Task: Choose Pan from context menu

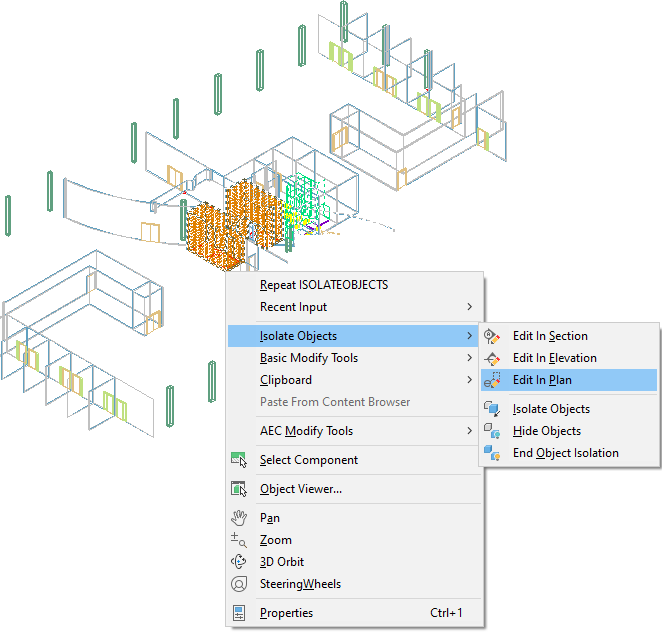Action: [x=354, y=518]
